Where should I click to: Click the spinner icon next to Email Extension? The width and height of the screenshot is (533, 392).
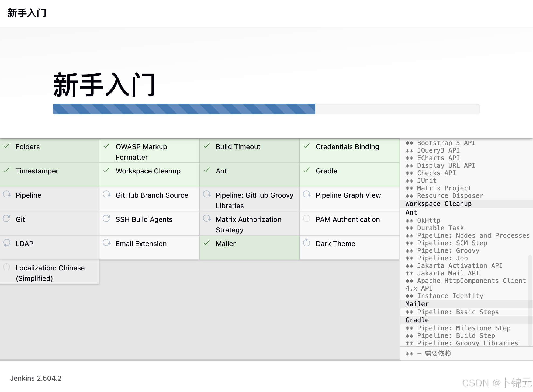pos(106,243)
